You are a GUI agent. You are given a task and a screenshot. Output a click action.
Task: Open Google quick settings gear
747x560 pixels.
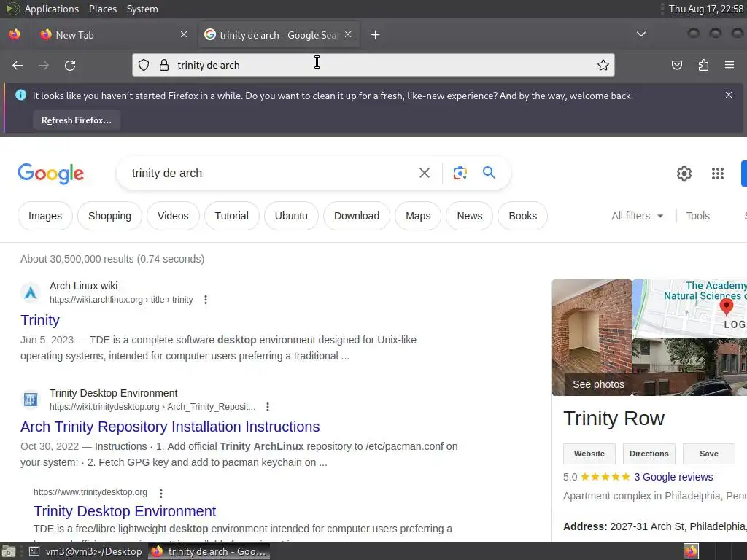[x=684, y=174]
